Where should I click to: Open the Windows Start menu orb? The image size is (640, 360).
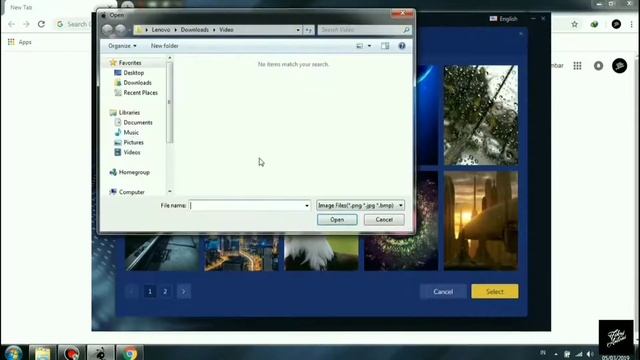13,353
